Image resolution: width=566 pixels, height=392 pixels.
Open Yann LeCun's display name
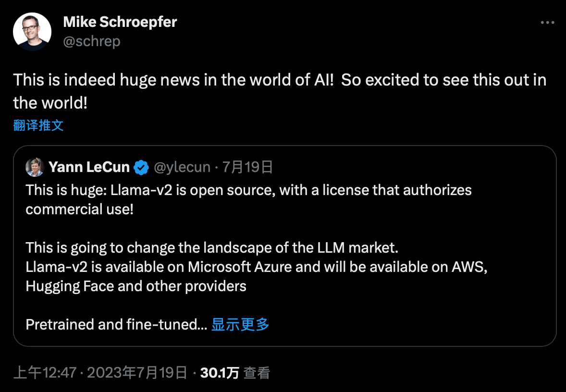click(89, 167)
